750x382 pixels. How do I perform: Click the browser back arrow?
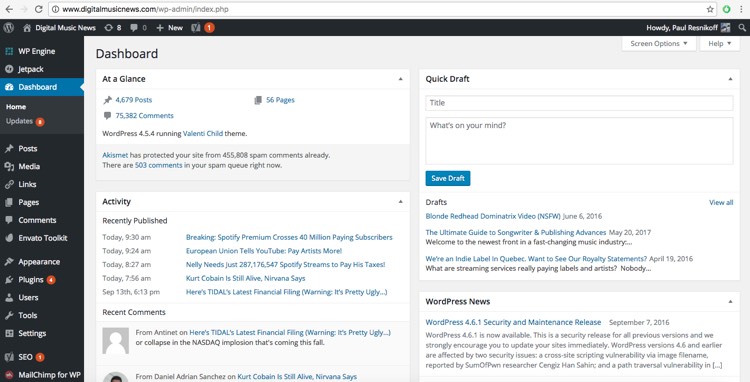point(9,9)
